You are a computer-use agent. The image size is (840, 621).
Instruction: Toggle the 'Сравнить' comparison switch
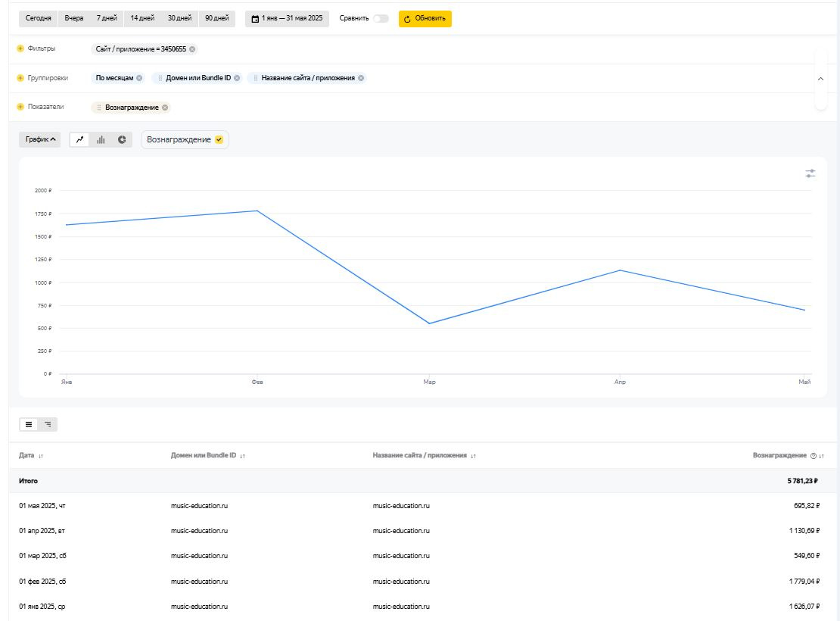point(381,19)
